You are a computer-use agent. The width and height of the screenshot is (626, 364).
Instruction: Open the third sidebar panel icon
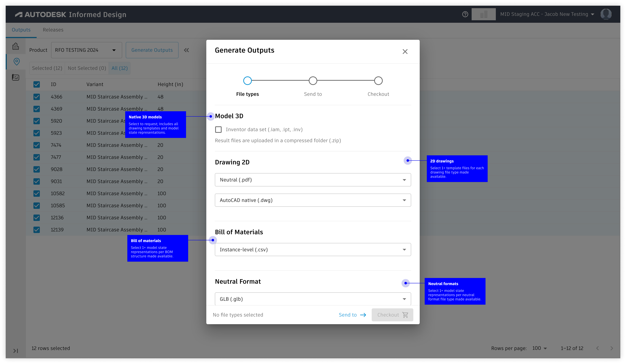[16, 77]
